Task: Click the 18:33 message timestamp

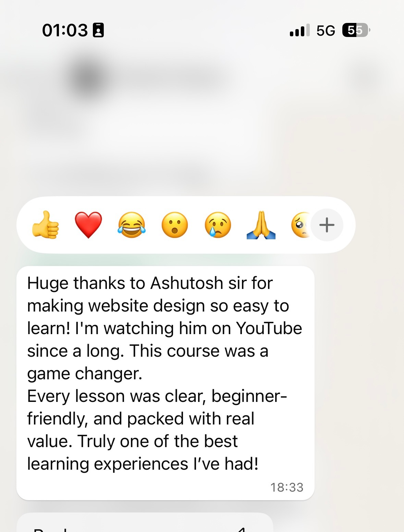Action: [287, 487]
